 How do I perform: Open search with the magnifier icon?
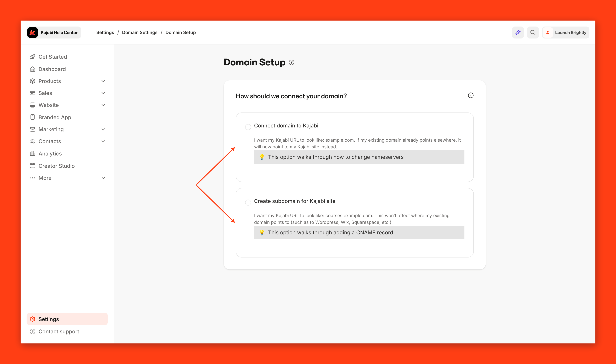tap(533, 32)
